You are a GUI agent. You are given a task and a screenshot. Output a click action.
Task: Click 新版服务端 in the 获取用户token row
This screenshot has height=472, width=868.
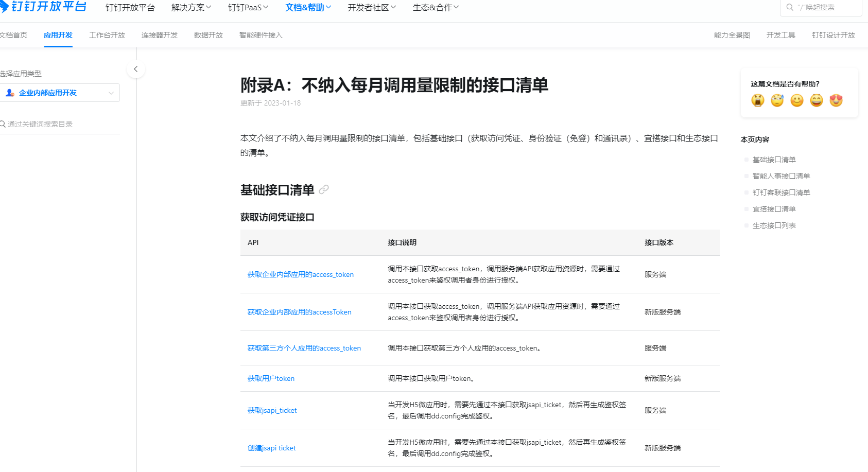(663, 378)
